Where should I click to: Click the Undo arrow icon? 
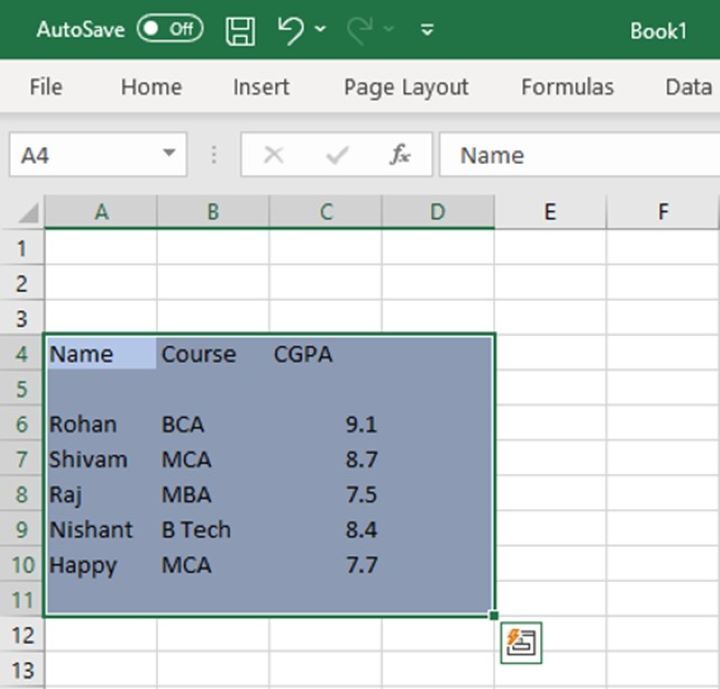tap(291, 30)
